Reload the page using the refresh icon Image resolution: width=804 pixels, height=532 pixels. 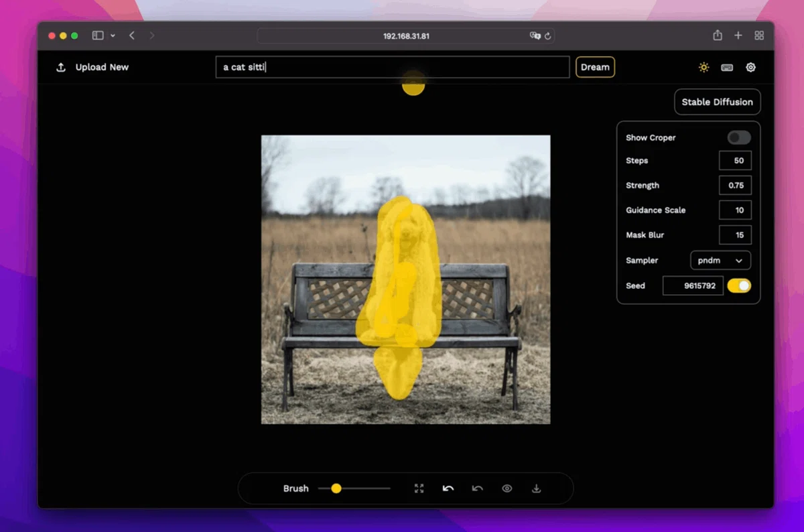click(x=548, y=36)
